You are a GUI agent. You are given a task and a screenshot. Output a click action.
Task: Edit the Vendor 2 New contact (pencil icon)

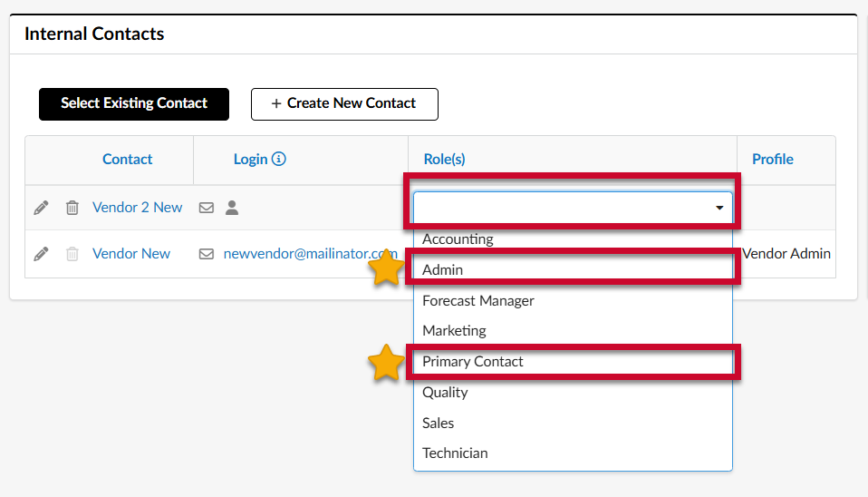(41, 208)
